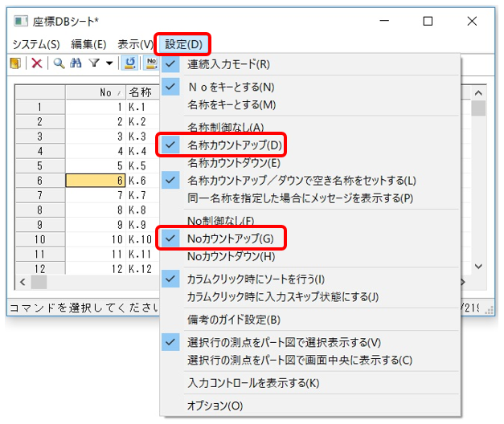The width and height of the screenshot is (504, 424).
Task: Toggle the No key pencil icon
Action: pos(151,63)
